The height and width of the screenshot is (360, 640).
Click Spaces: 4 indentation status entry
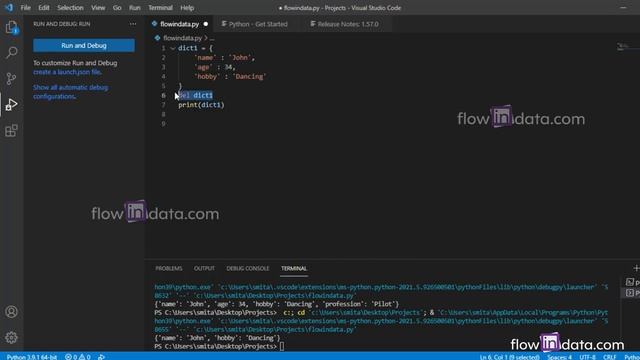(x=559, y=357)
